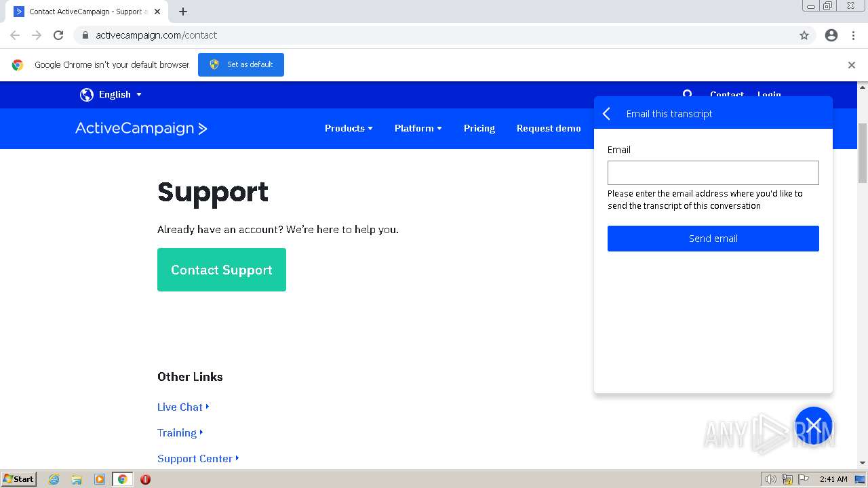Open the Live Chat link
868x488 pixels.
click(x=183, y=407)
